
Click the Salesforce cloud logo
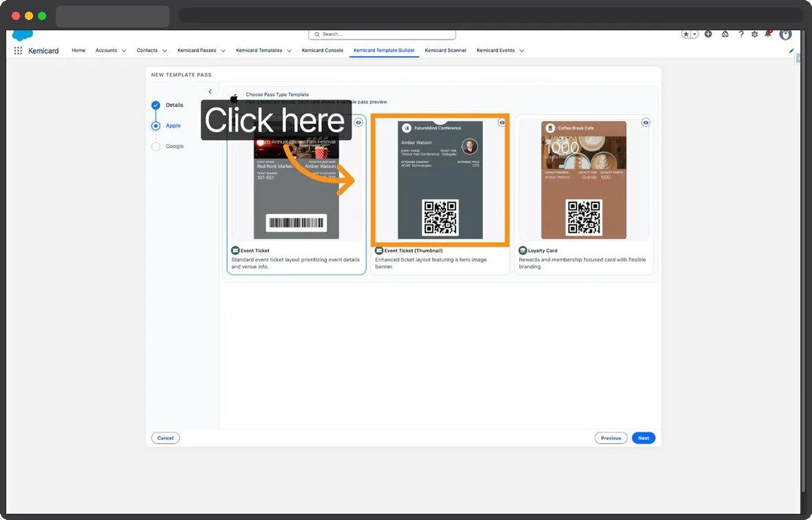22,34
